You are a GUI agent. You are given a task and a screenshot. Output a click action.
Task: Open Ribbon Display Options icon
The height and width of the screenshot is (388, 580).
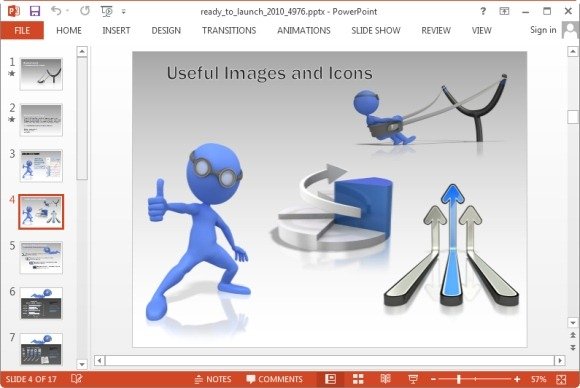[x=504, y=11]
